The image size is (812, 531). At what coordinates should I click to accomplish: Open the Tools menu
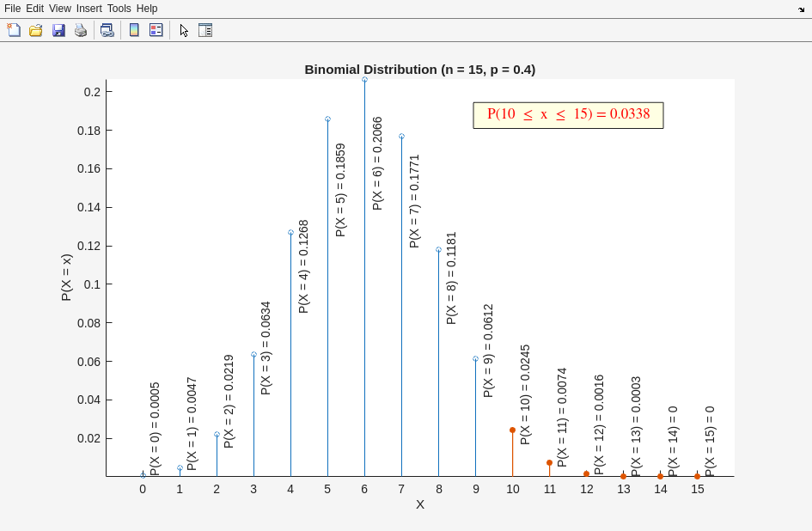[x=119, y=9]
